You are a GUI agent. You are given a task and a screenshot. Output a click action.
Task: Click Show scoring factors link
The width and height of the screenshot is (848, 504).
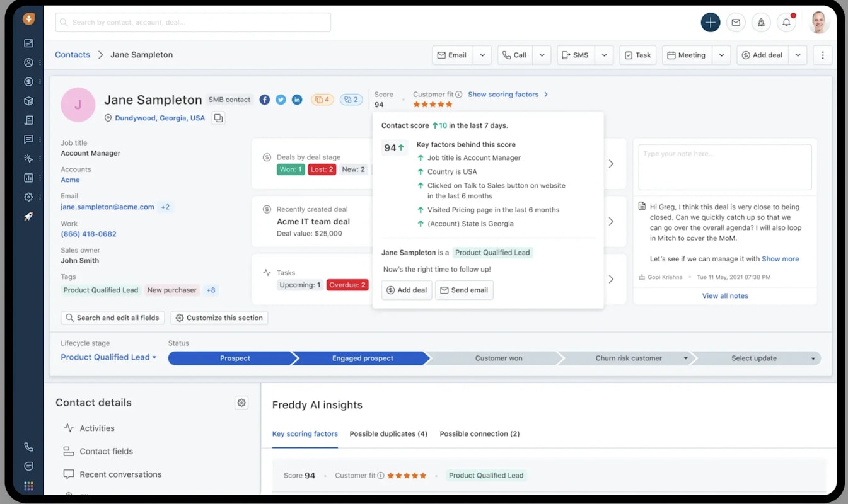(504, 94)
